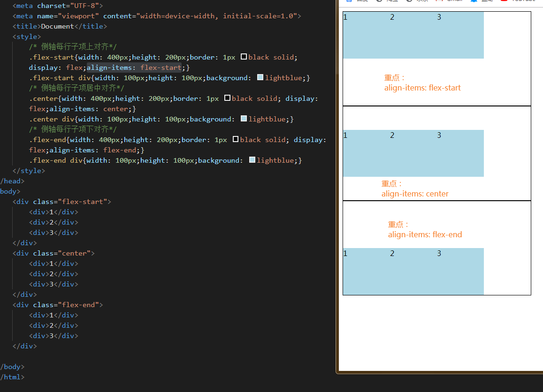Click the /body> closing tag line

pos(13,367)
